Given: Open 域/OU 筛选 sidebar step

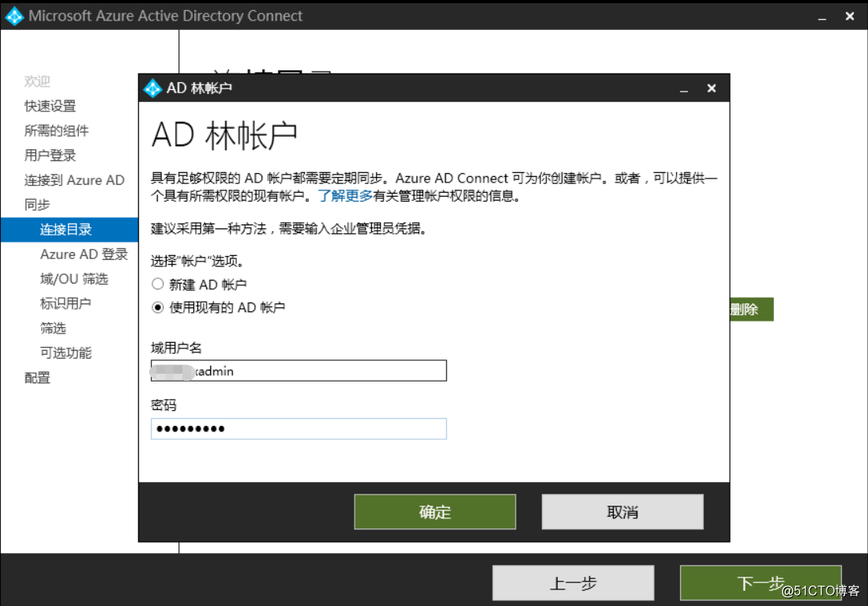Looking at the screenshot, I should [x=74, y=279].
